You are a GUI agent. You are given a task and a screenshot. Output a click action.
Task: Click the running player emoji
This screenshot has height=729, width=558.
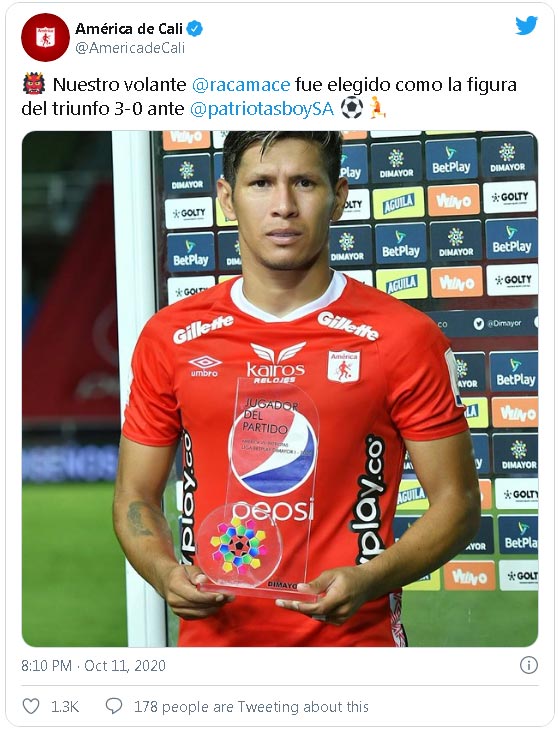tap(377, 109)
